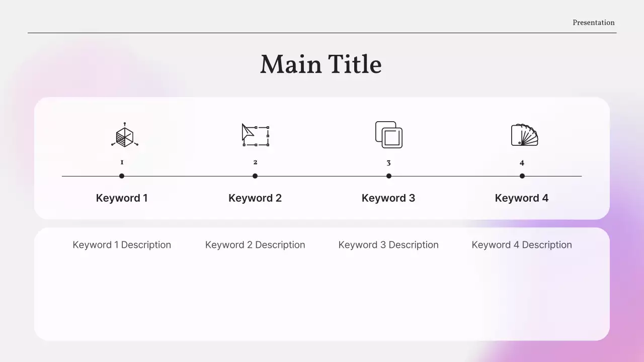Click the Presentation label in the top corner
This screenshot has height=362, width=644.
click(593, 22)
